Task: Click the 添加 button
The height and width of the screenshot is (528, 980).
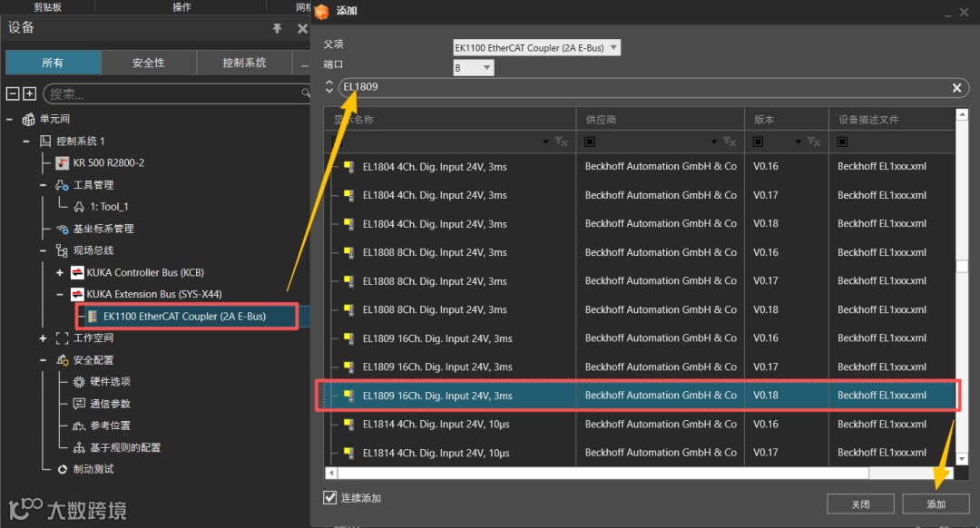Action: pyautogui.click(x=936, y=504)
